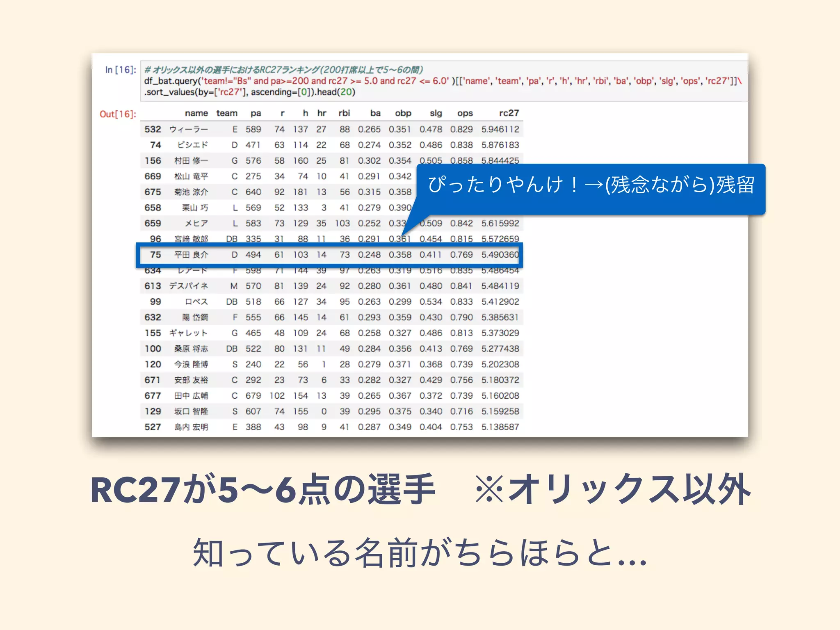Click the 'slg' column header
This screenshot has height=630, width=840.
tap(436, 114)
